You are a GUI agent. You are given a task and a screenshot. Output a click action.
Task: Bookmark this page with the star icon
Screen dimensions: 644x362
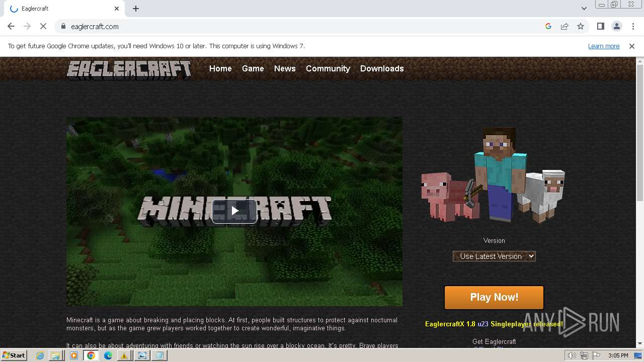[x=581, y=26]
